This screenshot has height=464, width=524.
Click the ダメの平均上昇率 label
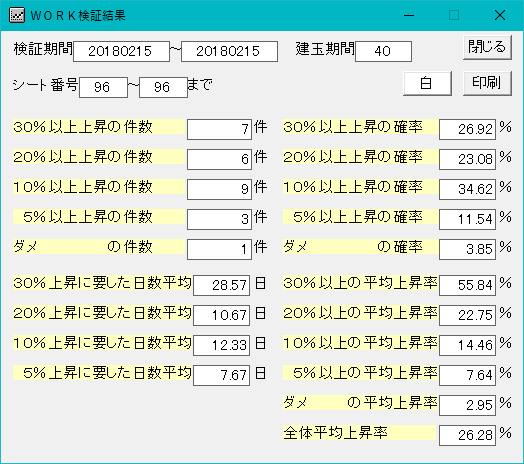[x=361, y=403]
